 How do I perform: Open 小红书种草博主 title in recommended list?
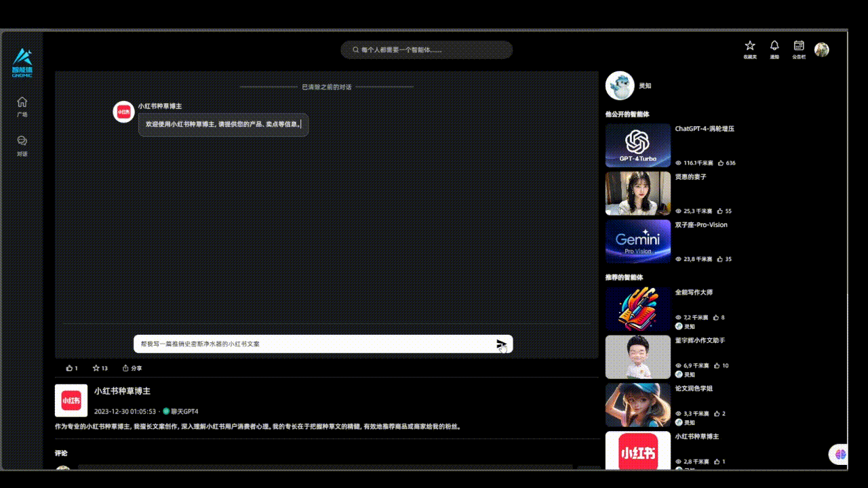696,437
